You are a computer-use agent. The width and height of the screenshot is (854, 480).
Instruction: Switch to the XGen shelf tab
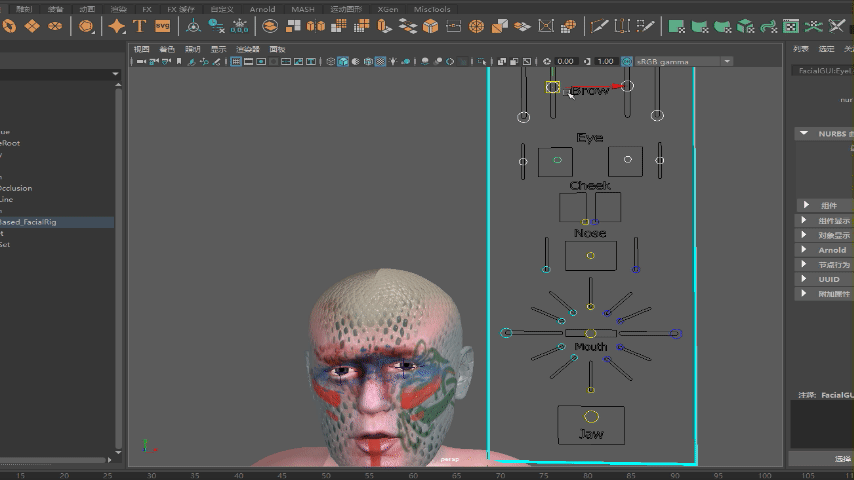pos(387,9)
